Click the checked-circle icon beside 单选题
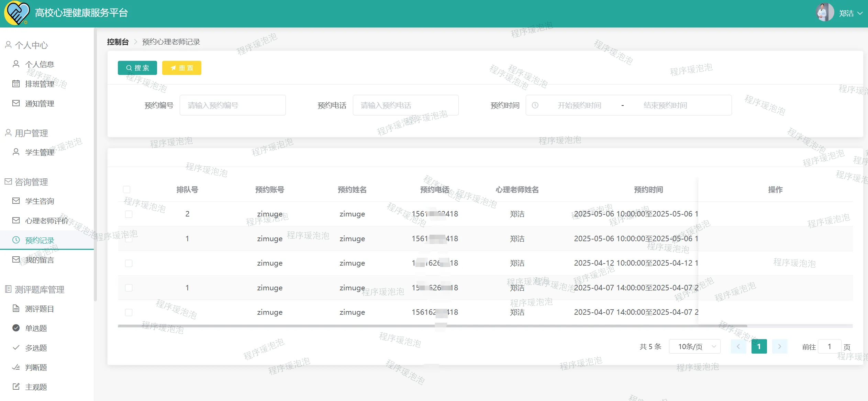The height and width of the screenshot is (401, 868). (x=16, y=328)
